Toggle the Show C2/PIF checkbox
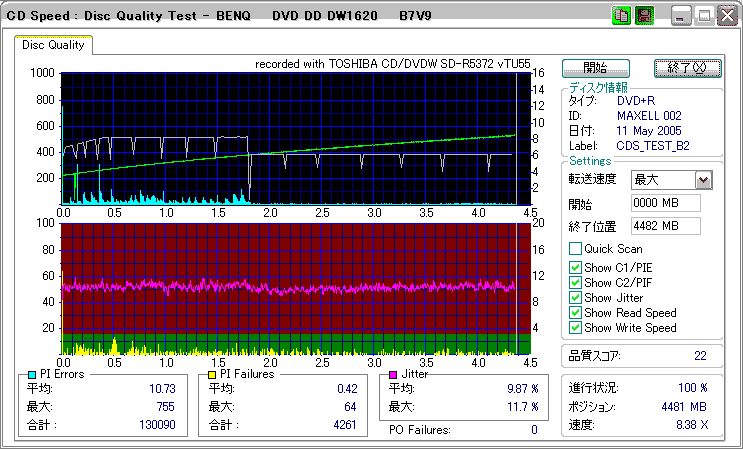The width and height of the screenshot is (743, 449). point(575,282)
